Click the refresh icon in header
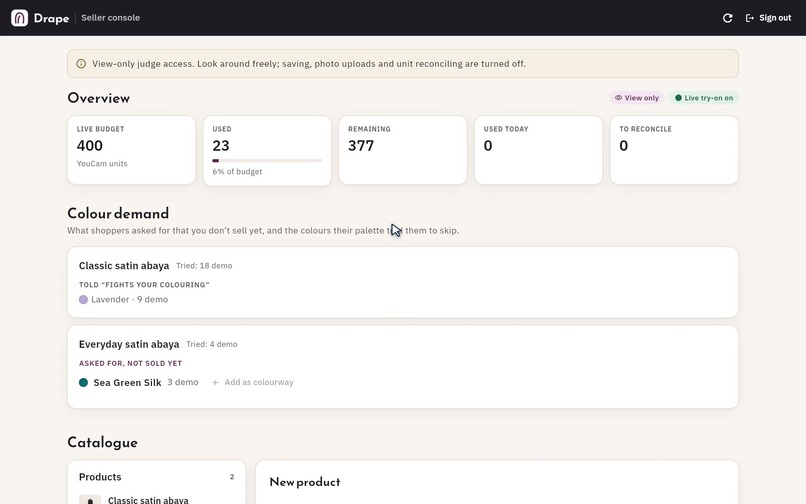 (x=727, y=18)
